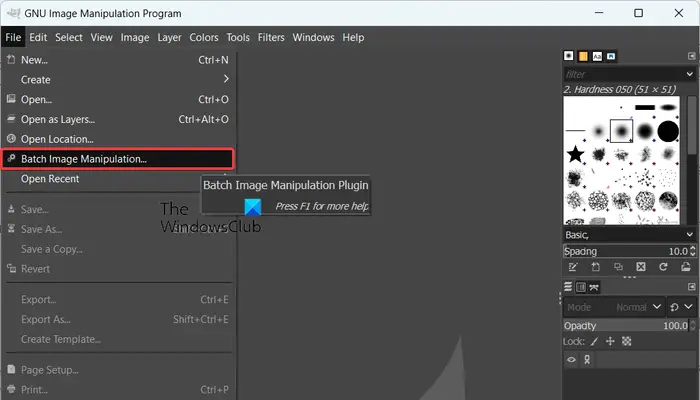Select the black rectangle block brush
This screenshot has height=400, width=700.
(645, 107)
